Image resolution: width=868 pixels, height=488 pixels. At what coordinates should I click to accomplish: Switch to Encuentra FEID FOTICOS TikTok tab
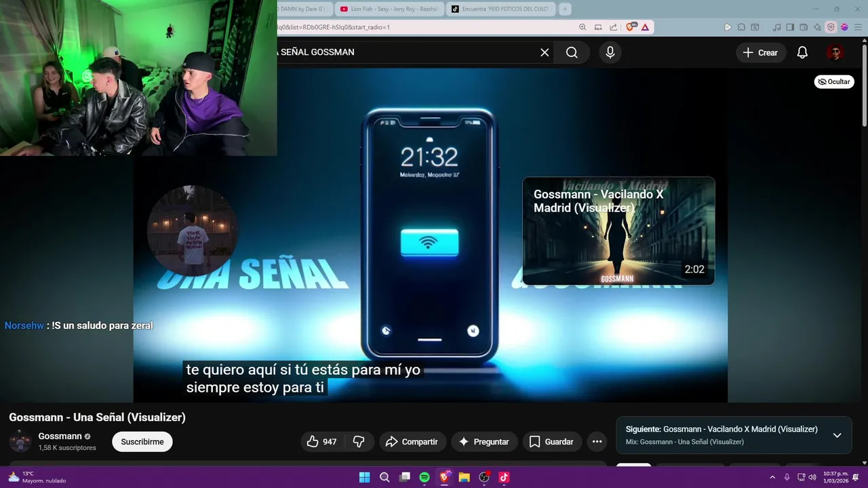[500, 9]
